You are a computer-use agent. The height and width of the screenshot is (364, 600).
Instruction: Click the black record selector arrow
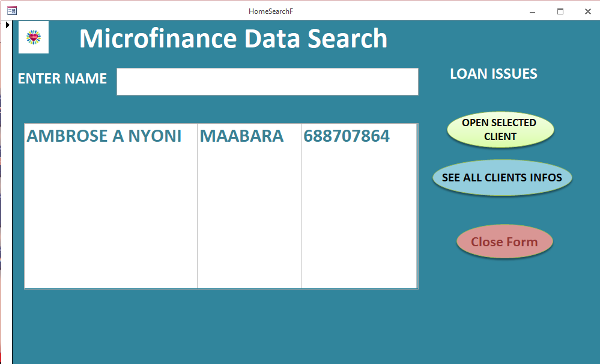(x=8, y=25)
